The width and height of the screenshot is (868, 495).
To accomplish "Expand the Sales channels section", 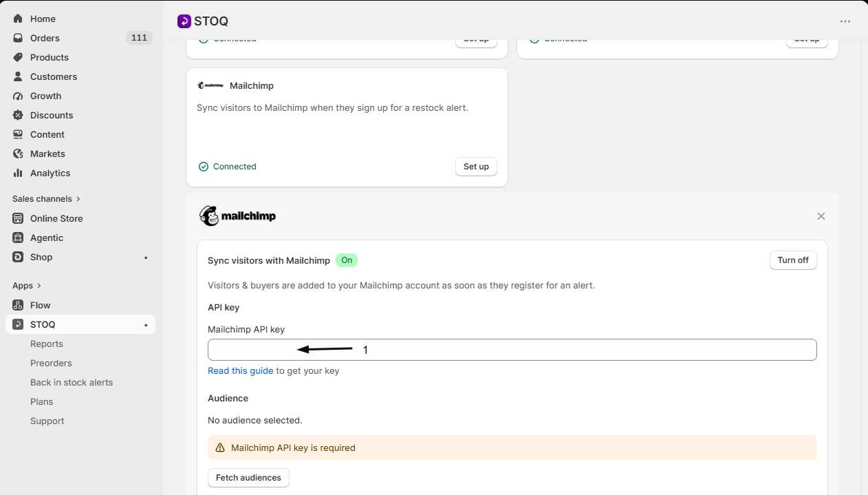I will click(47, 199).
